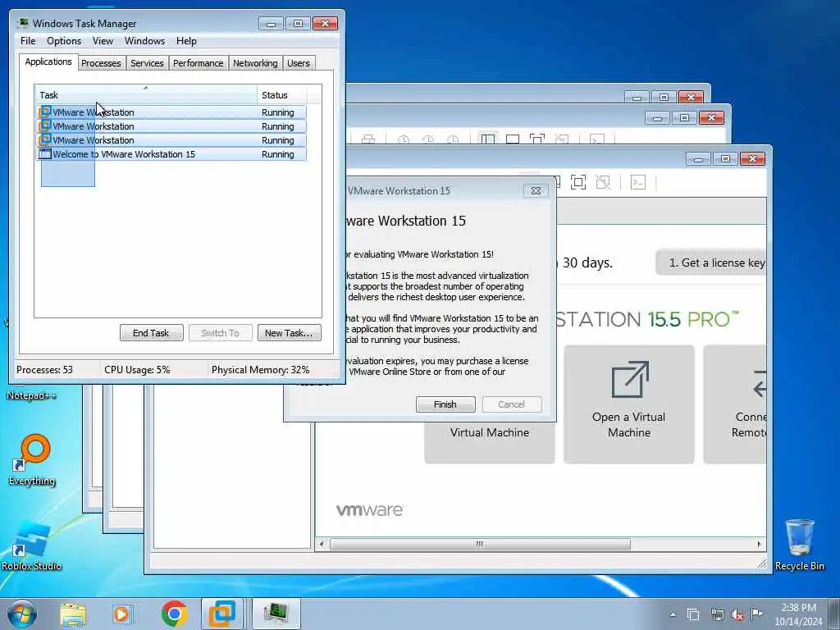
Task: Click VMware Workstation taskbar button
Action: click(x=221, y=614)
